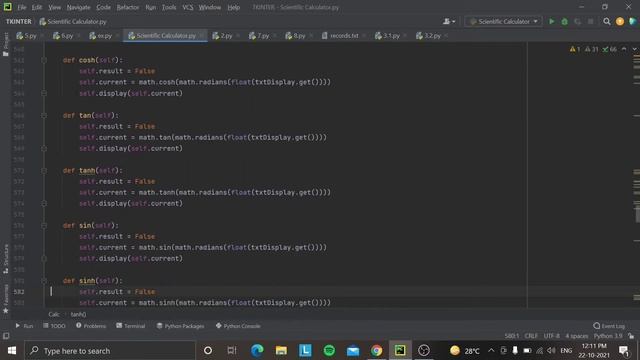Image resolution: width=640 pixels, height=360 pixels.
Task: Open File Explorer from the taskbar
Action: point(281,351)
